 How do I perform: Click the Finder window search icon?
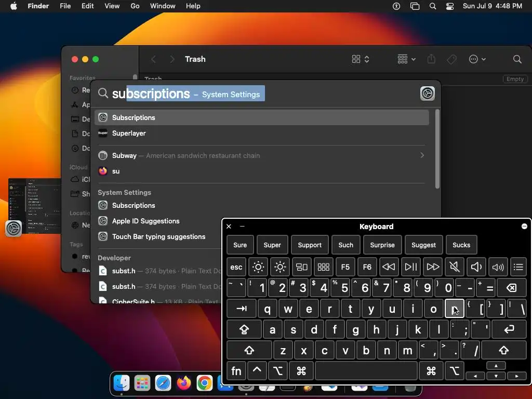tap(517, 59)
